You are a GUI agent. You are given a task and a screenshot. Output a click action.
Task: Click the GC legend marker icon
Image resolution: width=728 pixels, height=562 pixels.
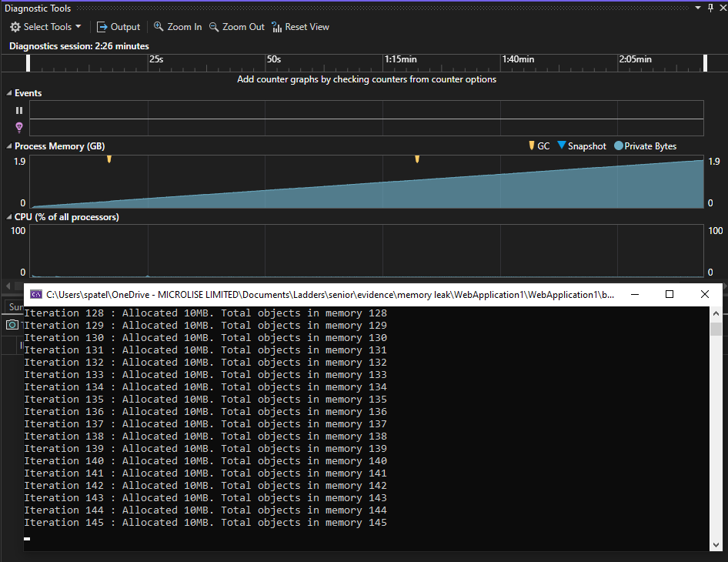pos(531,146)
